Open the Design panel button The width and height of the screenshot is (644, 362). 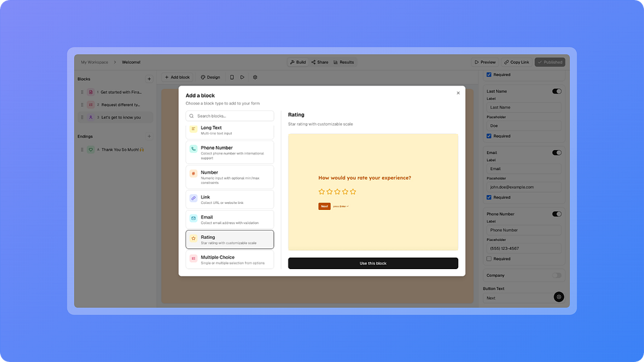210,77
